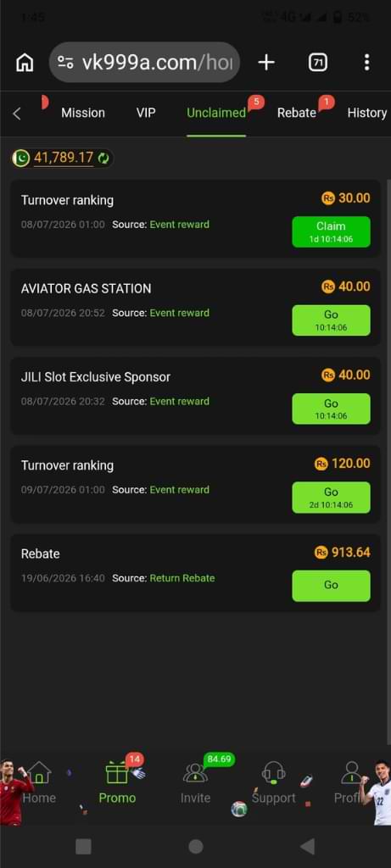Open the Support headset icon

tap(274, 772)
